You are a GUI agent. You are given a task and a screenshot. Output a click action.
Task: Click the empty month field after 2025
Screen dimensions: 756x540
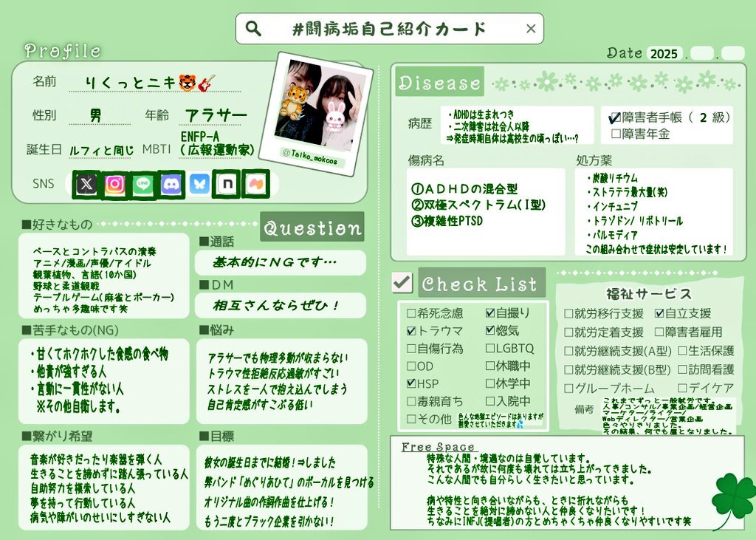point(702,53)
